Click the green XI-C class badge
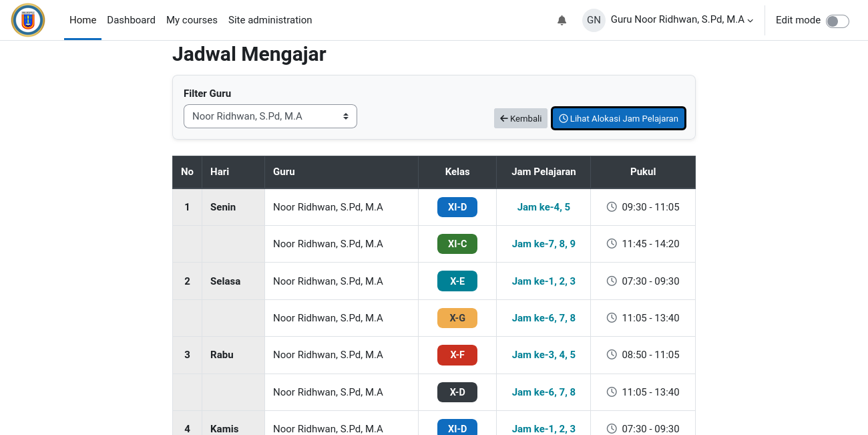 click(457, 244)
